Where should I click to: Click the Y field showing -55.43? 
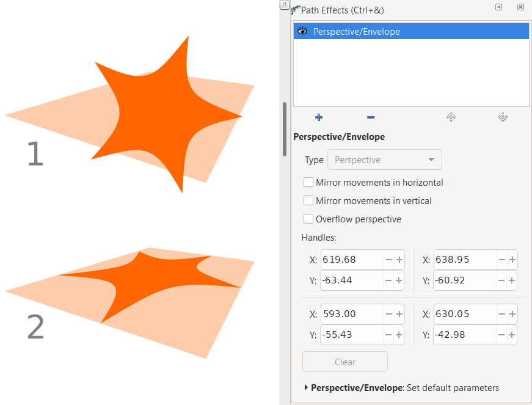(x=352, y=335)
